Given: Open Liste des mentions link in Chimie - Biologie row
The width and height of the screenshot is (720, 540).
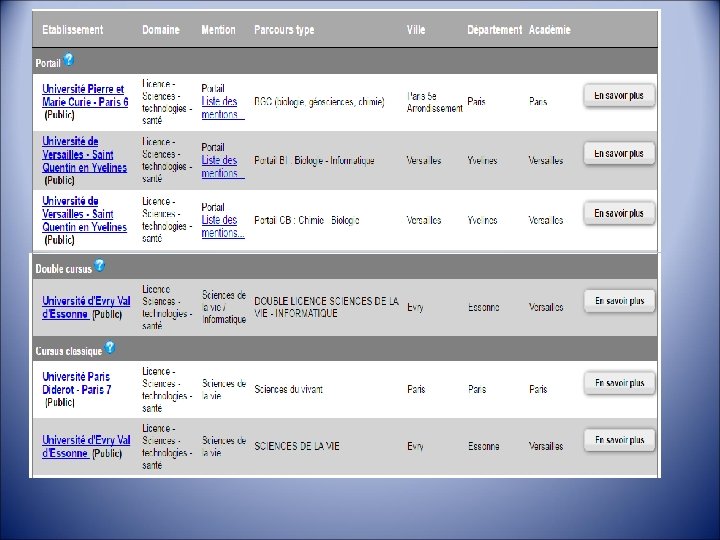Looking at the screenshot, I should point(223,226).
